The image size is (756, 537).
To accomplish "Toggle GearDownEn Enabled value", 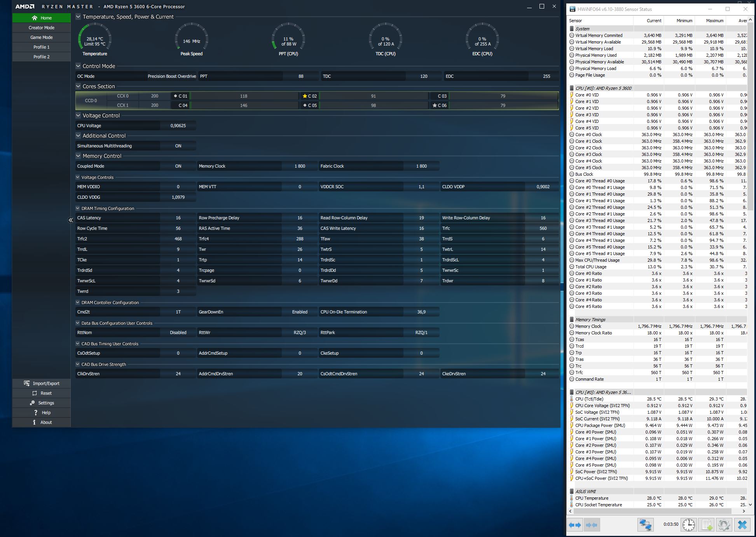I will (x=299, y=312).
